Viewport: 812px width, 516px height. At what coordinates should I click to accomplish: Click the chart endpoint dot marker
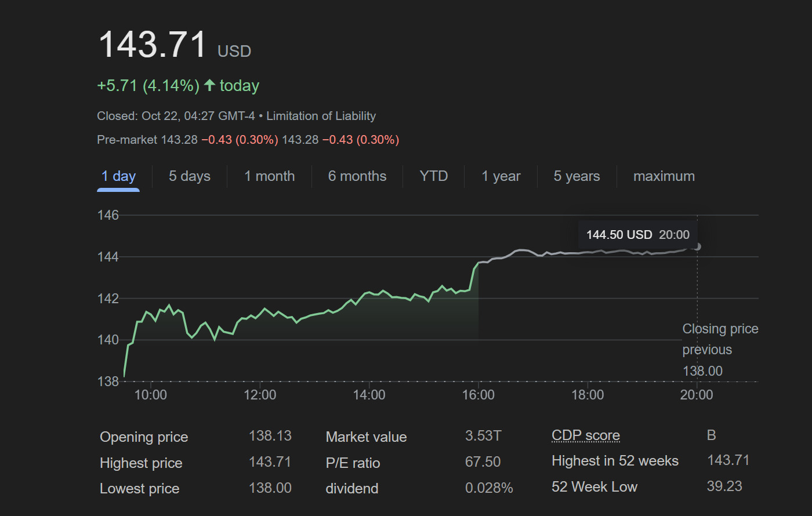click(697, 246)
